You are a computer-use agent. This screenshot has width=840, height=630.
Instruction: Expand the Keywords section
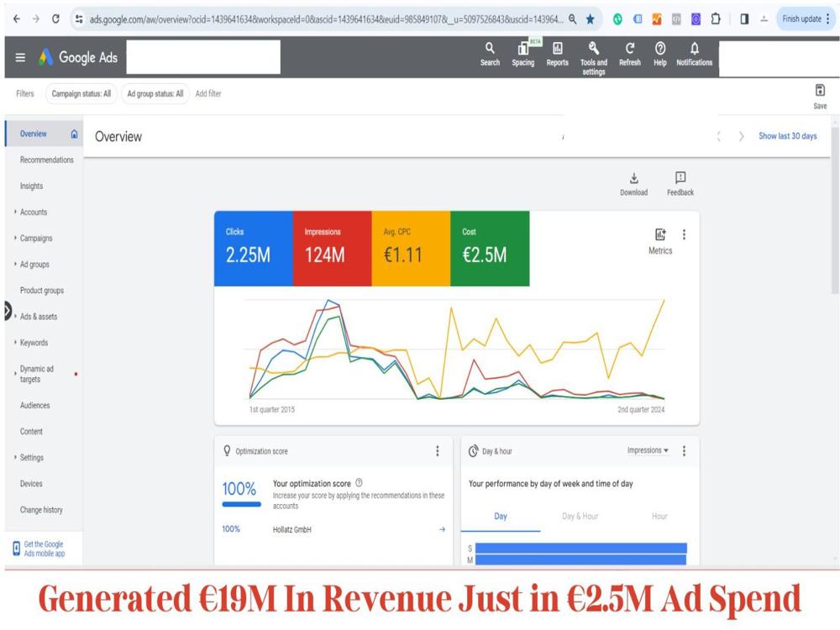tap(15, 342)
